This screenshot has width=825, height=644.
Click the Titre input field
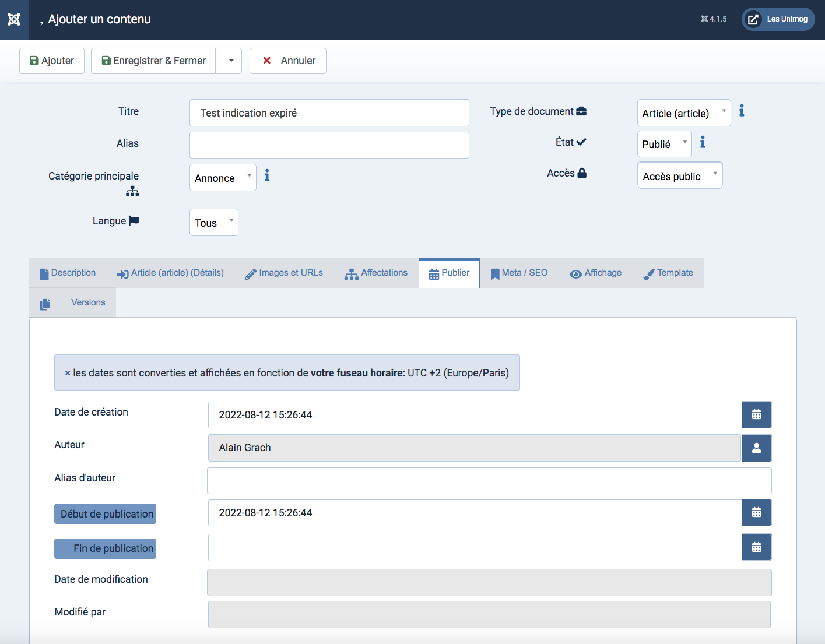[329, 113]
